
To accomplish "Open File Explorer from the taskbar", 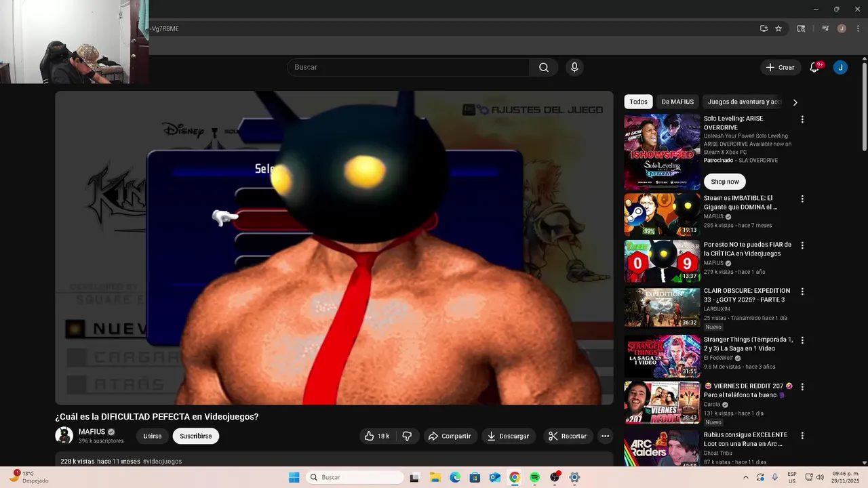I will click(435, 477).
